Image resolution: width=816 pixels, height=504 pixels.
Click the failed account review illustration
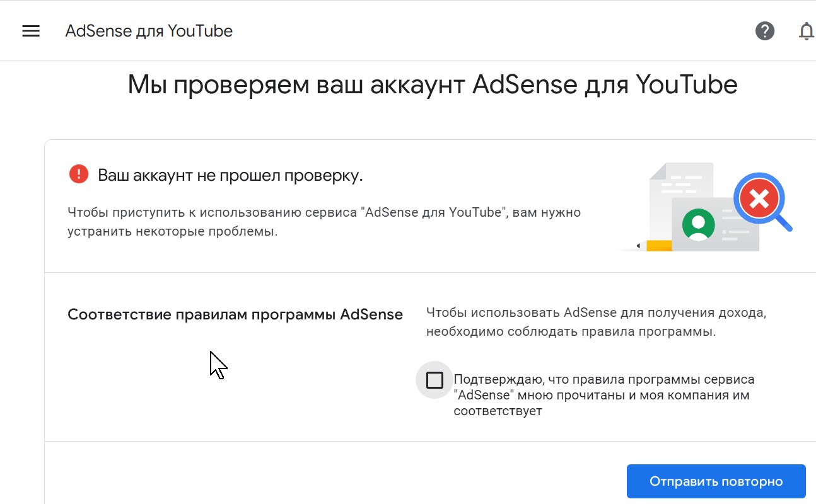[x=706, y=207]
